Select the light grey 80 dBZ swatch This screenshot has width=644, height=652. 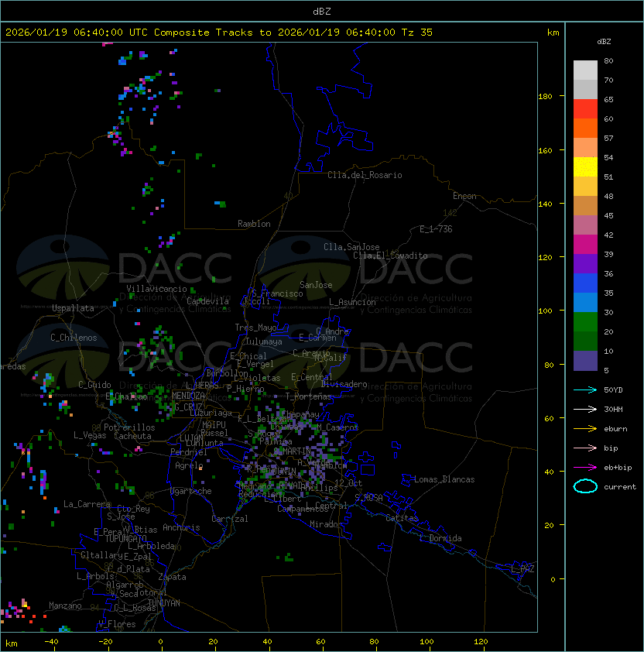pyautogui.click(x=585, y=70)
